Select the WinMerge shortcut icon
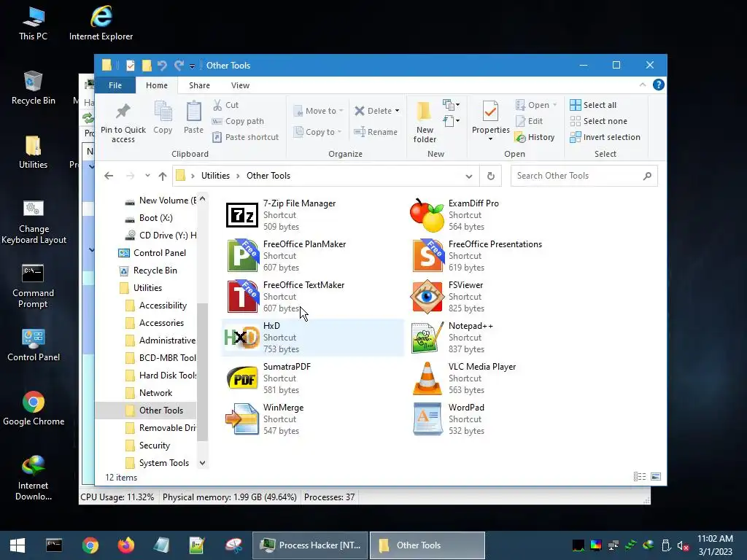 pyautogui.click(x=242, y=419)
